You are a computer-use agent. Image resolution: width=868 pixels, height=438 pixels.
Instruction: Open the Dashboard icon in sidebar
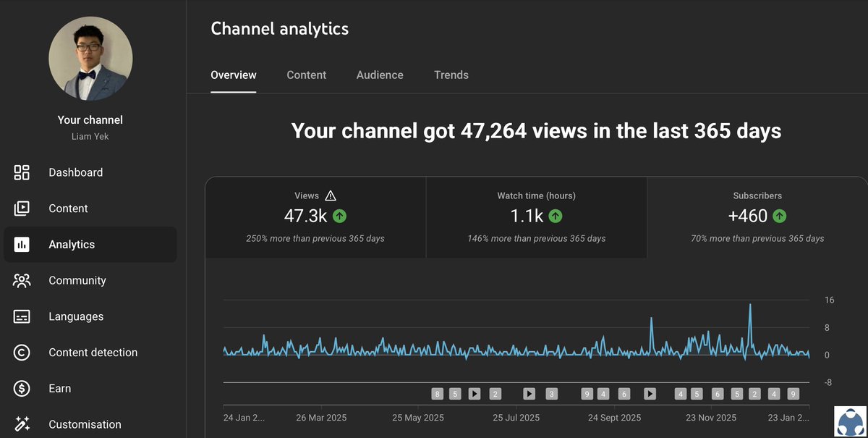22,172
